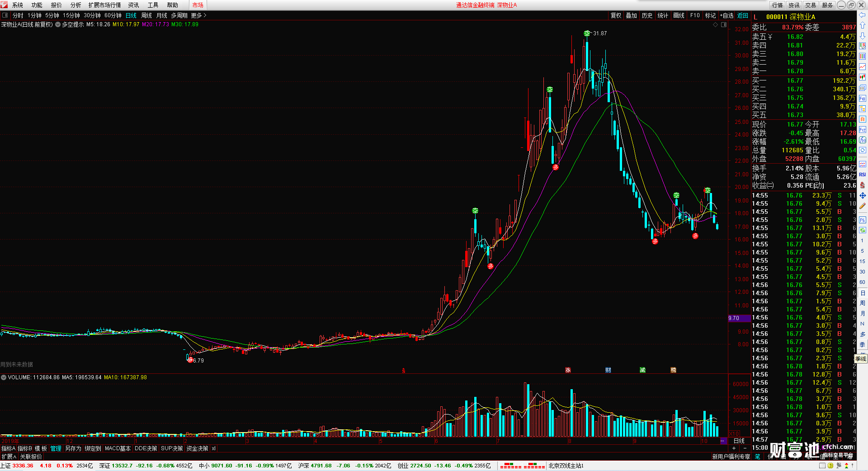The height and width of the screenshot is (471, 868).
Task: Select the red line chart icon
Action: [x=862, y=67]
